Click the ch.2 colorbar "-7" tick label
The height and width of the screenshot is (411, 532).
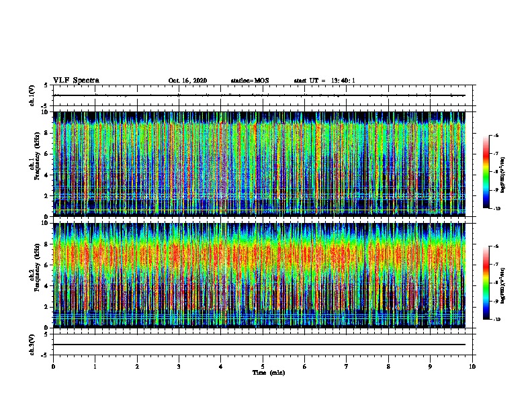496,265
